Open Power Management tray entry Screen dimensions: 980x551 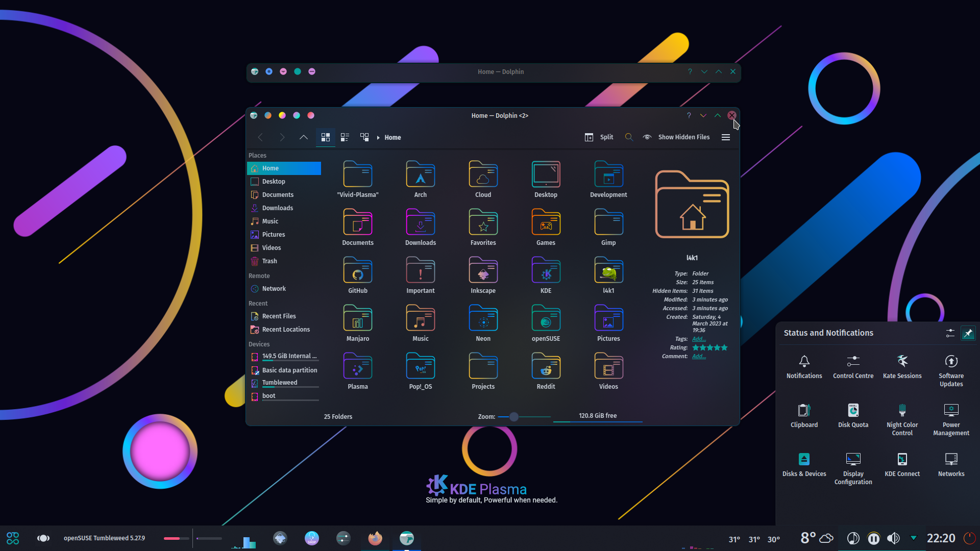(x=951, y=420)
